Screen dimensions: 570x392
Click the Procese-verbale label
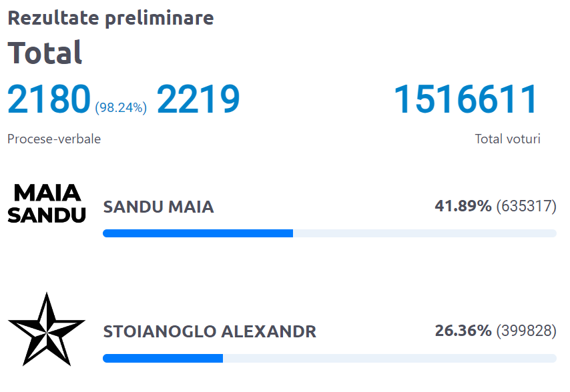(54, 139)
